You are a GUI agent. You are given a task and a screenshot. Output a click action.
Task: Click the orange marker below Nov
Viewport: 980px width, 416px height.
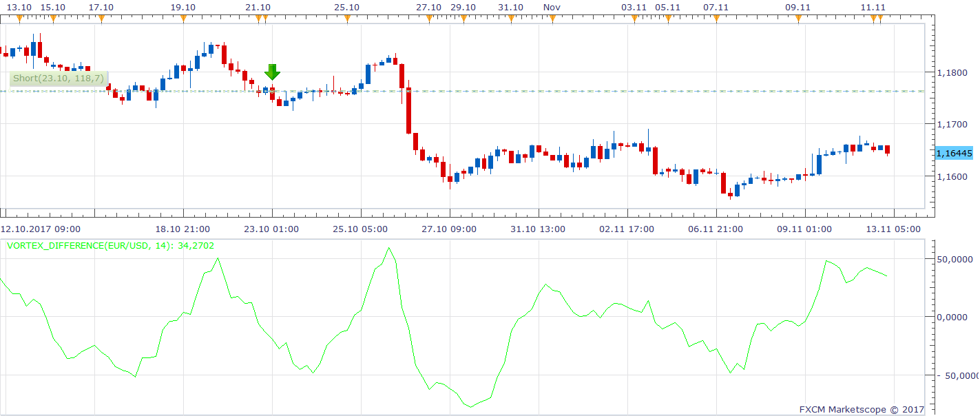click(552, 19)
